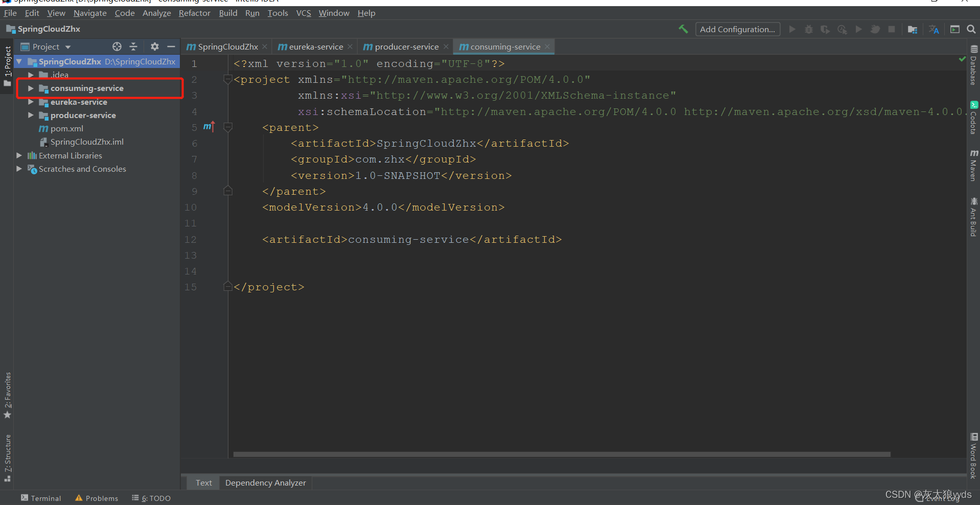Image resolution: width=980 pixels, height=505 pixels.
Task: Expand External Libraries node
Action: [19, 155]
